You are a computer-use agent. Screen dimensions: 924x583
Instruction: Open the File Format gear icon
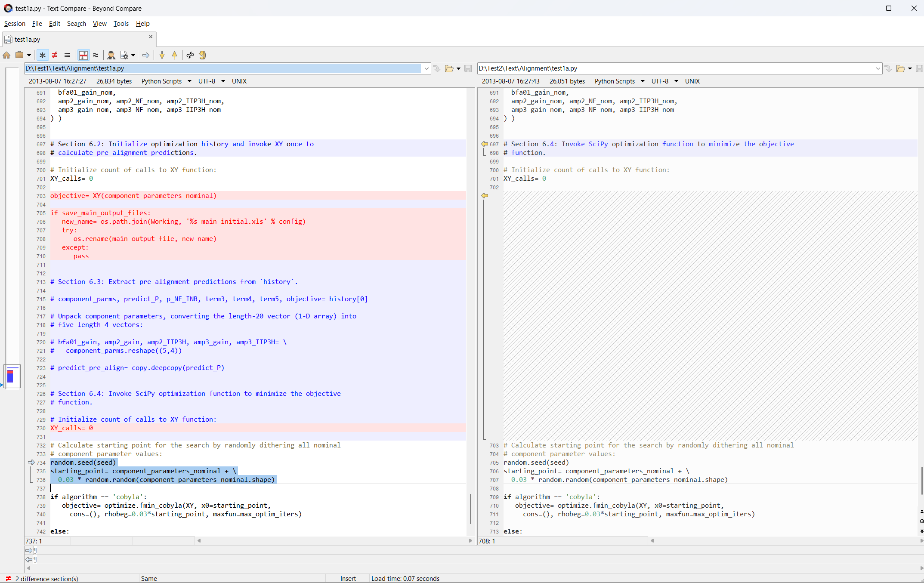pyautogui.click(x=124, y=55)
